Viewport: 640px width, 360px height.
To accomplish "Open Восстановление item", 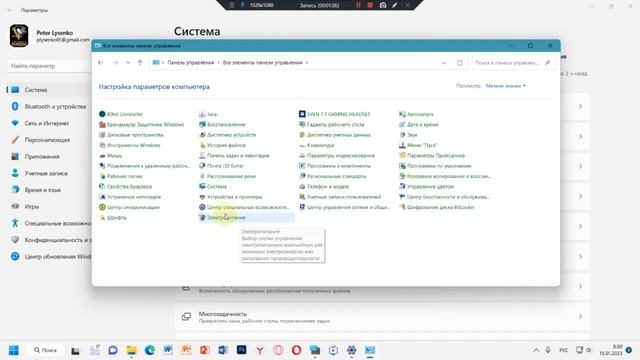I will 222,124.
